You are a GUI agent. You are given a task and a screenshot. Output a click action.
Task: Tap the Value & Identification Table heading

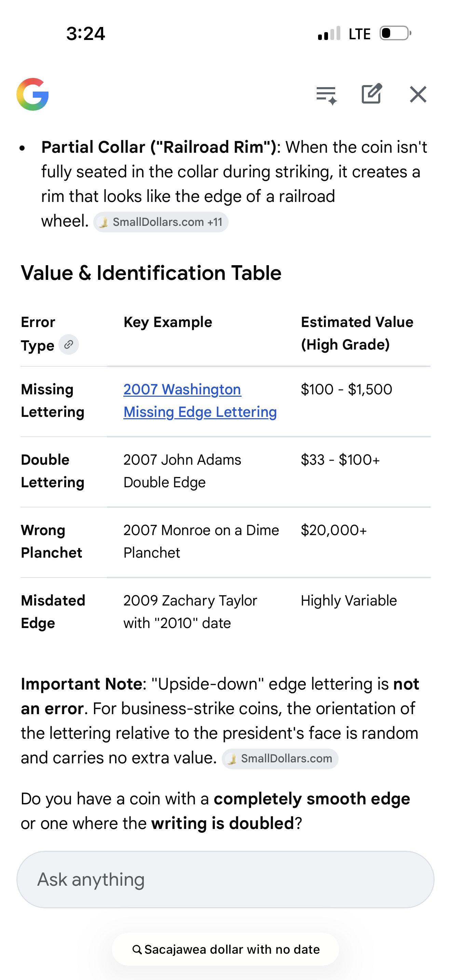pyautogui.click(x=151, y=273)
